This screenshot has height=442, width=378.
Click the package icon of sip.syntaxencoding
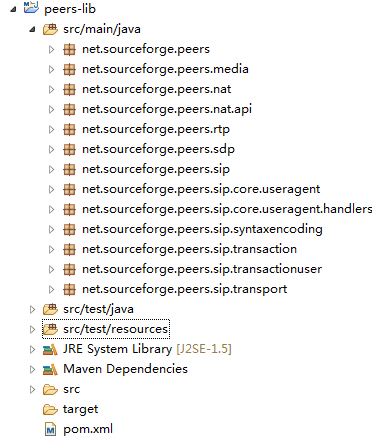click(x=69, y=230)
